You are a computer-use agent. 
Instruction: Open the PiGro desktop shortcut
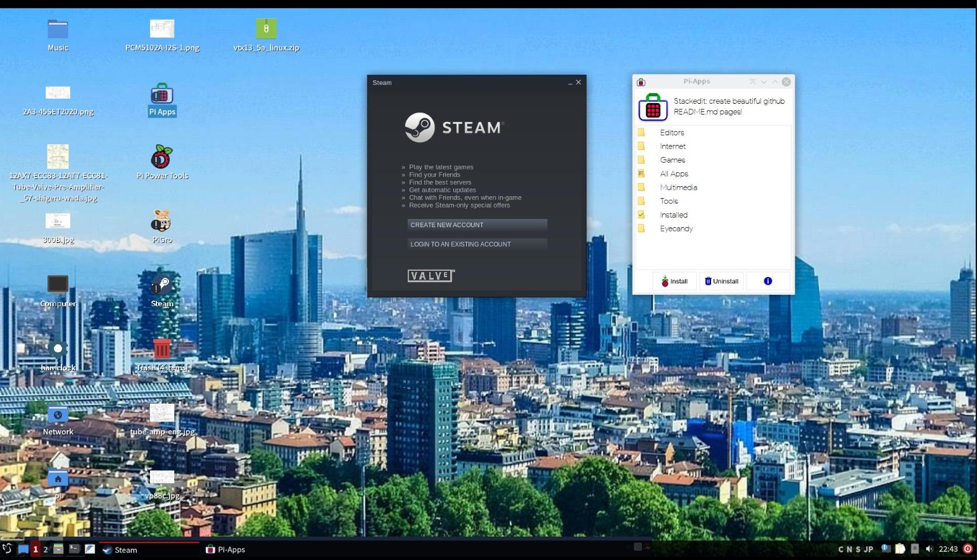161,222
